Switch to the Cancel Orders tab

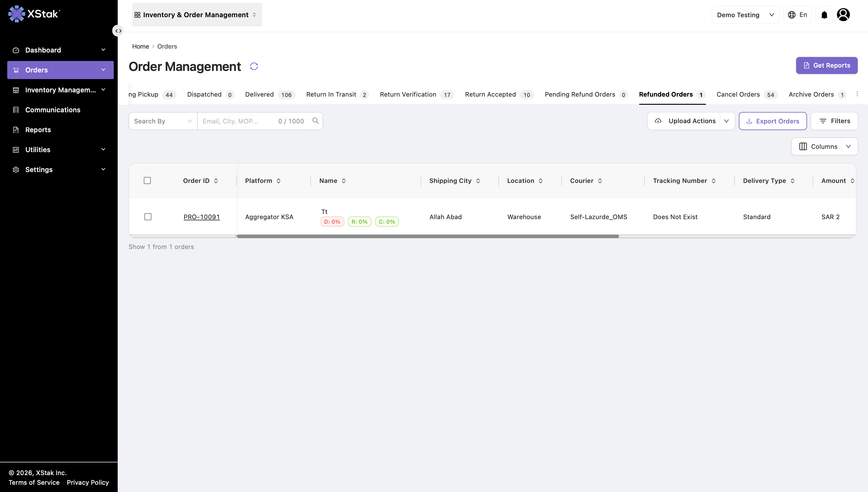point(747,94)
